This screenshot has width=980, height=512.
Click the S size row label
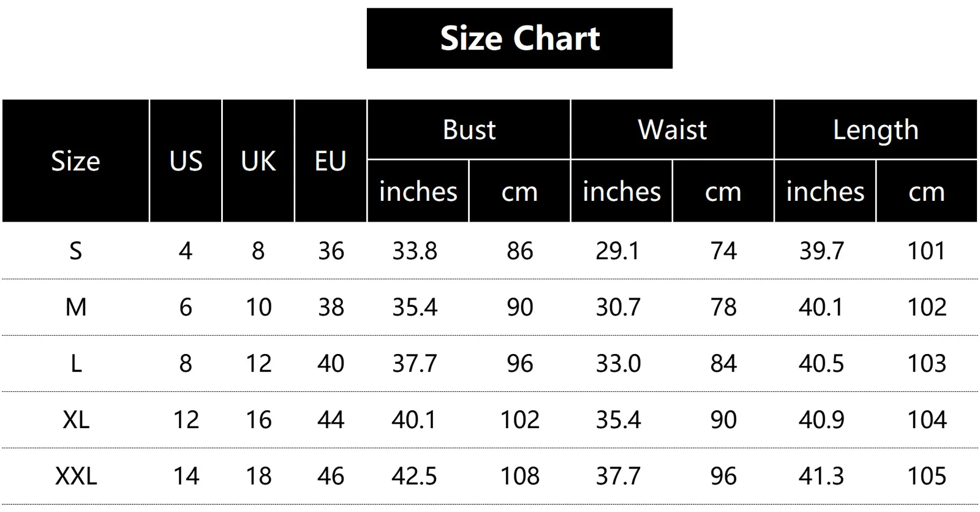tap(75, 251)
